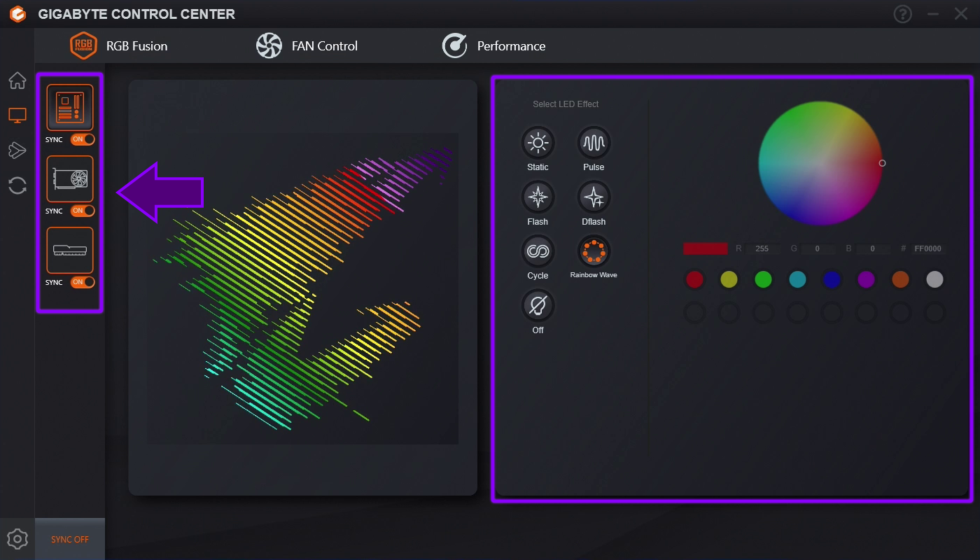Pick the green color swatch preset
The height and width of the screenshot is (560, 980).
[x=763, y=279]
